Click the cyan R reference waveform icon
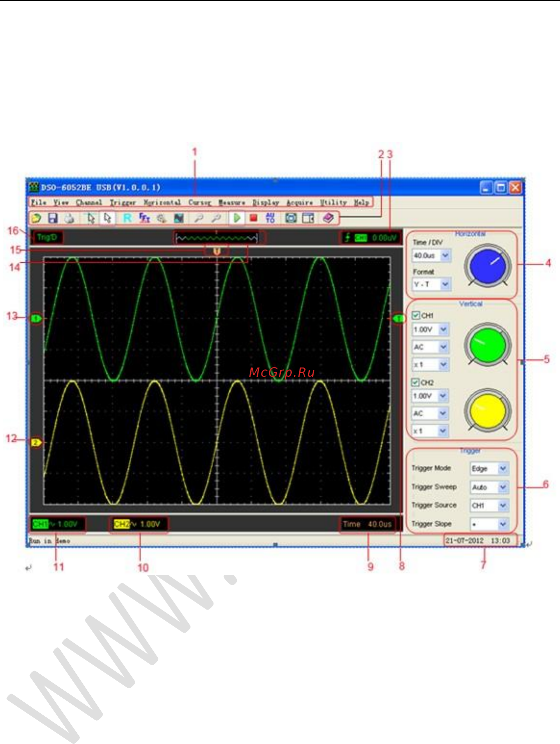 click(x=127, y=218)
